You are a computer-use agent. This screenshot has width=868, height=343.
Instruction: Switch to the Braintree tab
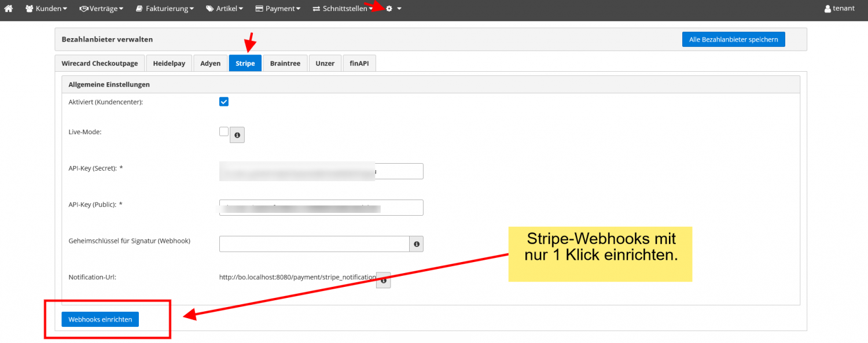pos(285,63)
